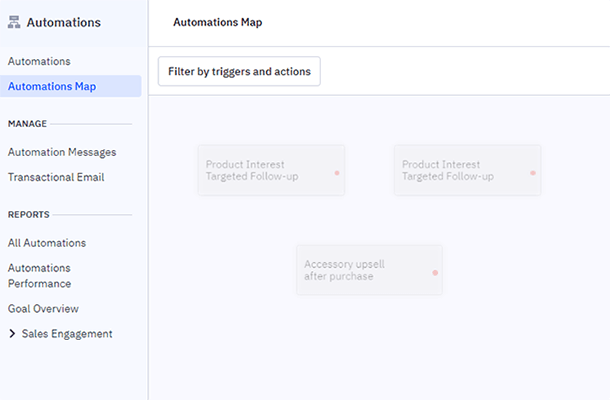Select the left Product Interest Targeted Follow-up card
Screen dimensions: 610x400
point(260,170)
